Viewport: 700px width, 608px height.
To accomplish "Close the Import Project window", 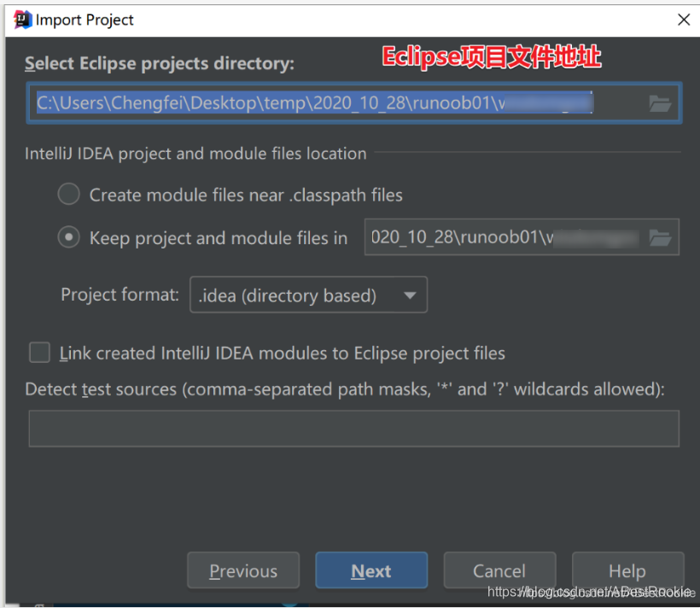I will pos(684,20).
